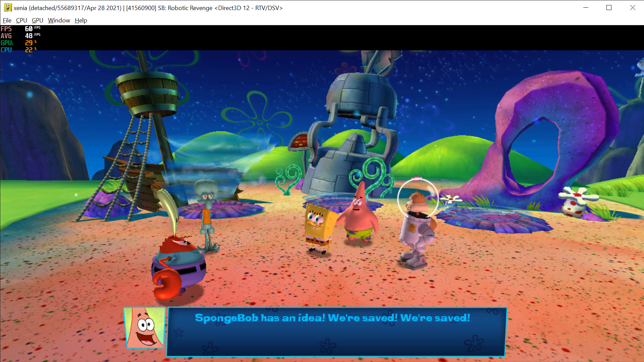Open the Help menu
This screenshot has height=362, width=644.
(80, 20)
